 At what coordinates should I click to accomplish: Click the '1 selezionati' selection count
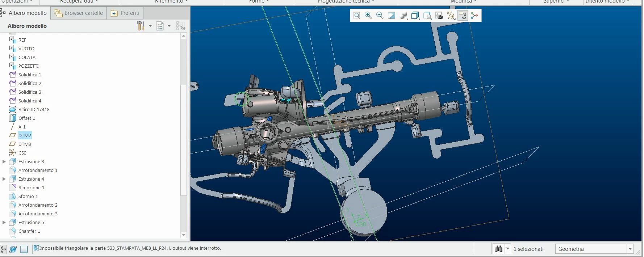pos(528,249)
